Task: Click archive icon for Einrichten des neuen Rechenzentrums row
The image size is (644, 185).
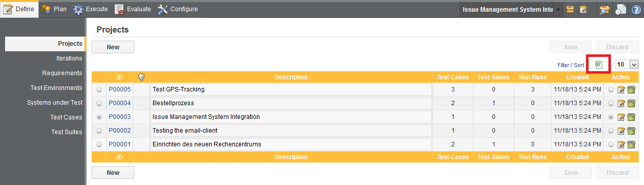Action: (631, 144)
